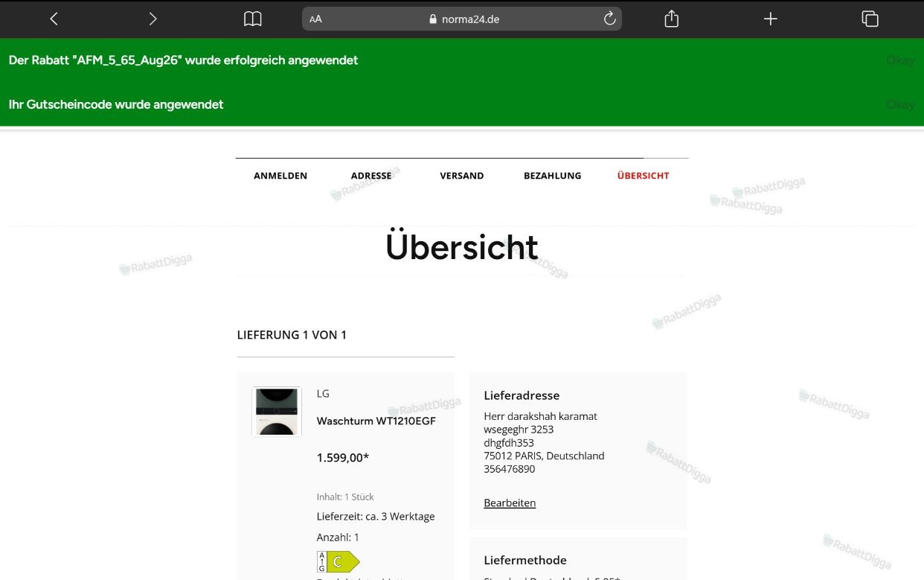Select the AFM_5_65_Aug26 discount applied message
924x580 pixels.
pos(183,60)
